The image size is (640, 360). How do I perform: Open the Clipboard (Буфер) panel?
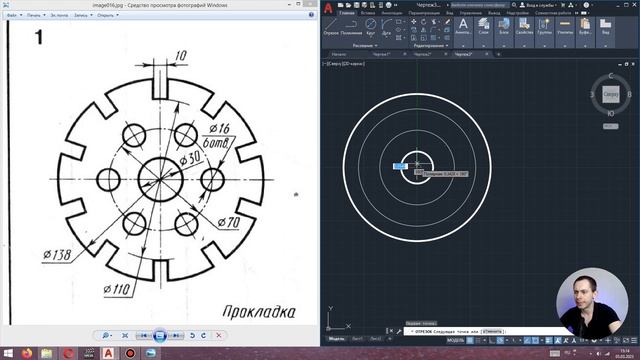coord(585,27)
